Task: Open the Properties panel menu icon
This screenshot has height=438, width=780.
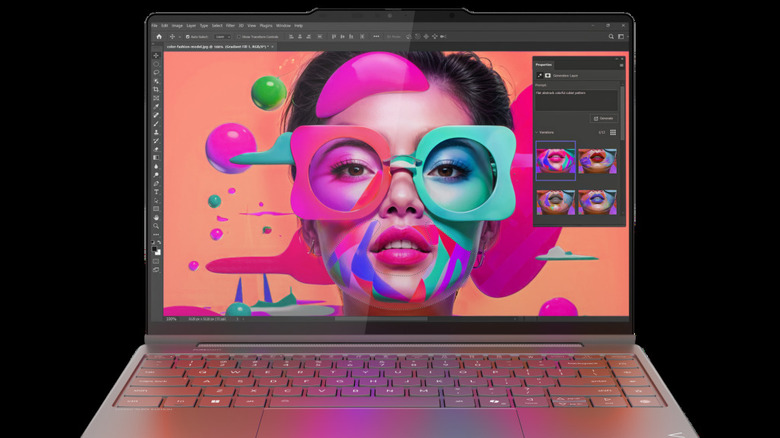Action: [621, 65]
